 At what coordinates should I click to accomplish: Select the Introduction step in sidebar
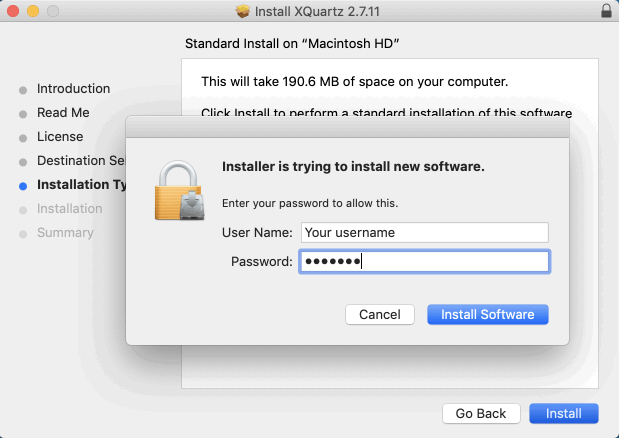[x=73, y=89]
